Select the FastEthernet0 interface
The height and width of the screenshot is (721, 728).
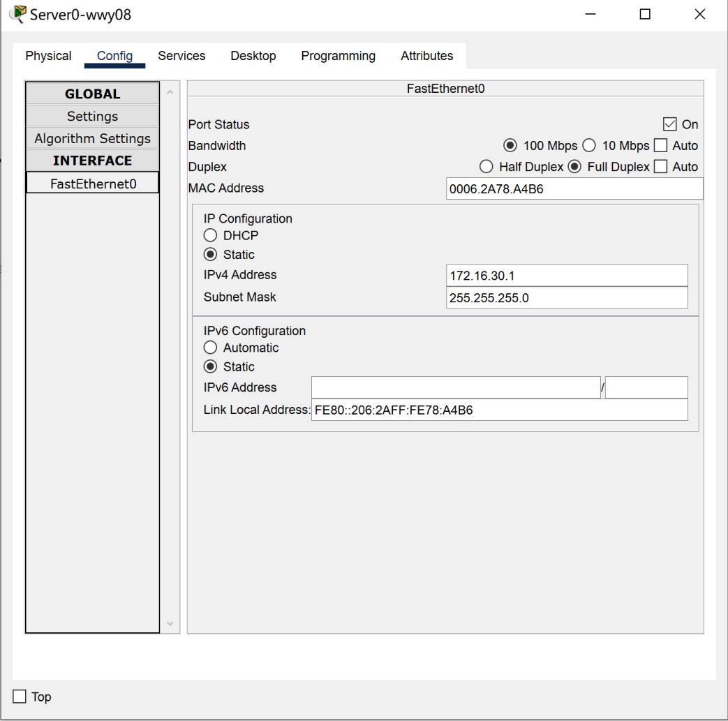coord(92,184)
